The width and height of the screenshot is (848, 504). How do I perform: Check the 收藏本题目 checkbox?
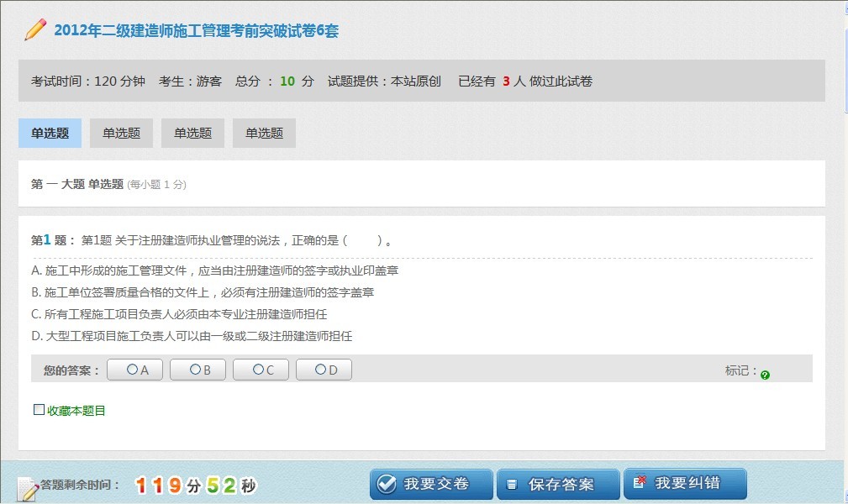point(38,409)
